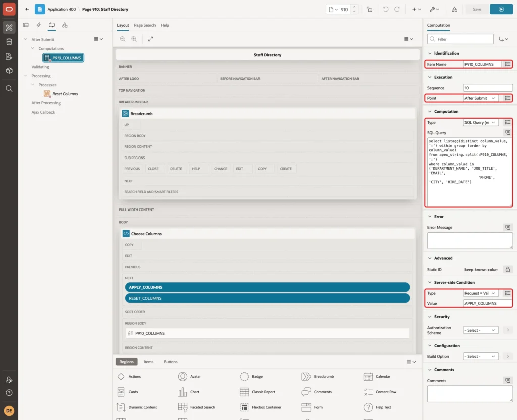
Task: Open the Computation Type dropdown
Action: [x=480, y=122]
